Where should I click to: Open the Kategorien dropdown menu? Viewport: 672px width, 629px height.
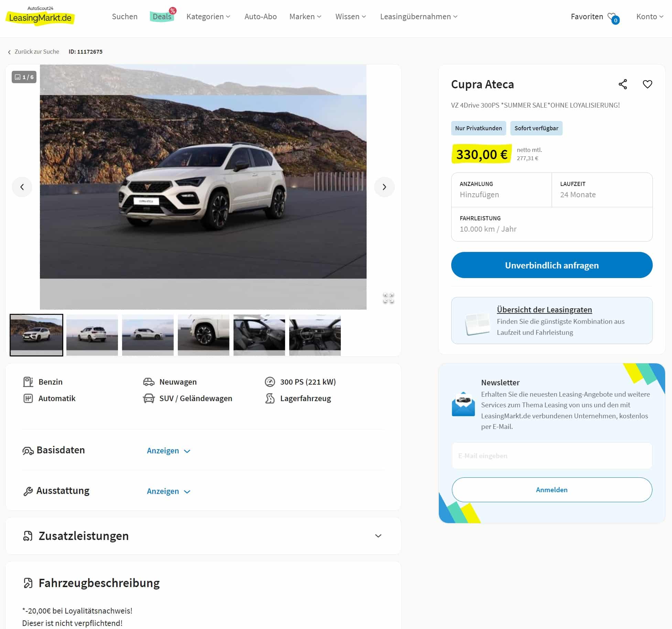[x=208, y=16]
